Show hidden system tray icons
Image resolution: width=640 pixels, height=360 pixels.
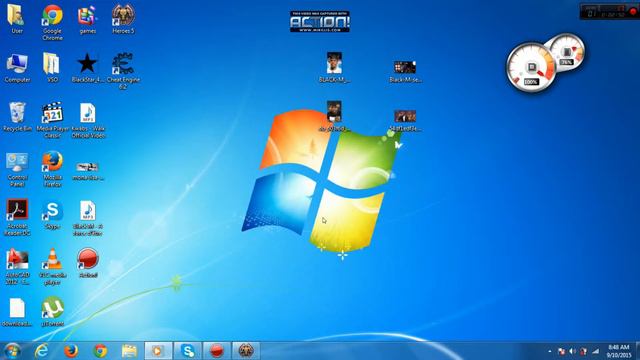(x=550, y=351)
